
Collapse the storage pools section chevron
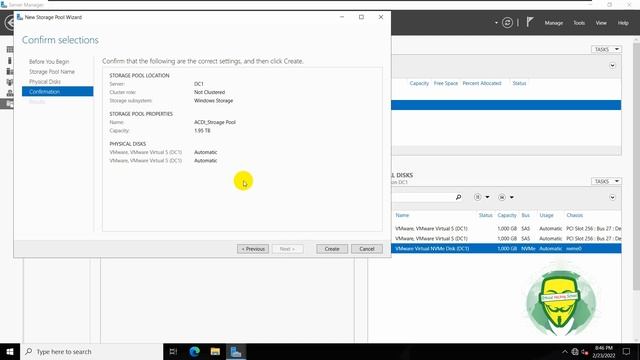(x=612, y=66)
